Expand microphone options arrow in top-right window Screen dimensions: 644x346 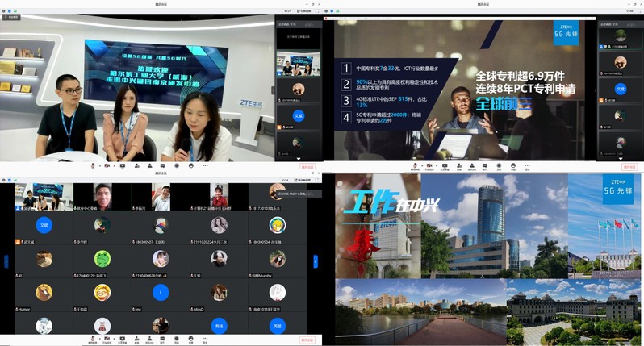click(x=422, y=166)
